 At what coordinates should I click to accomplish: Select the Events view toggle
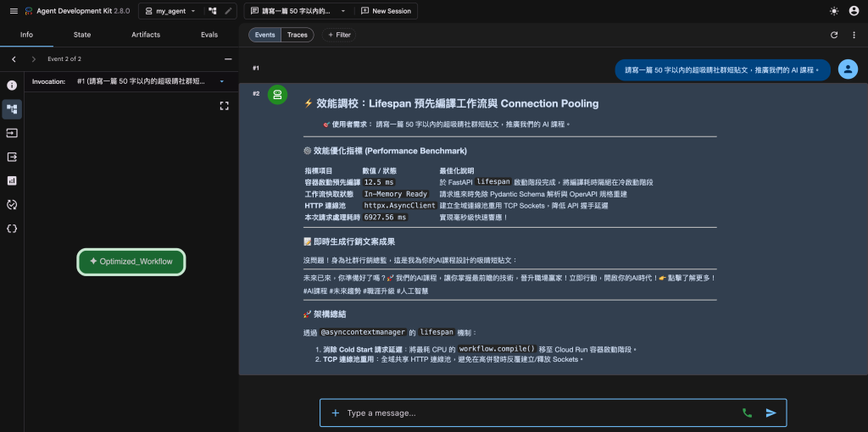point(264,35)
